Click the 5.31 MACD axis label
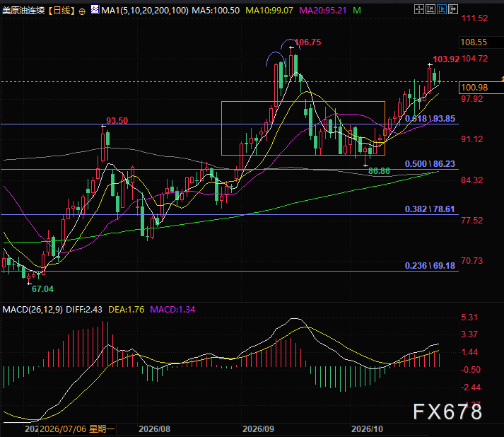The image size is (504, 437). 469,317
